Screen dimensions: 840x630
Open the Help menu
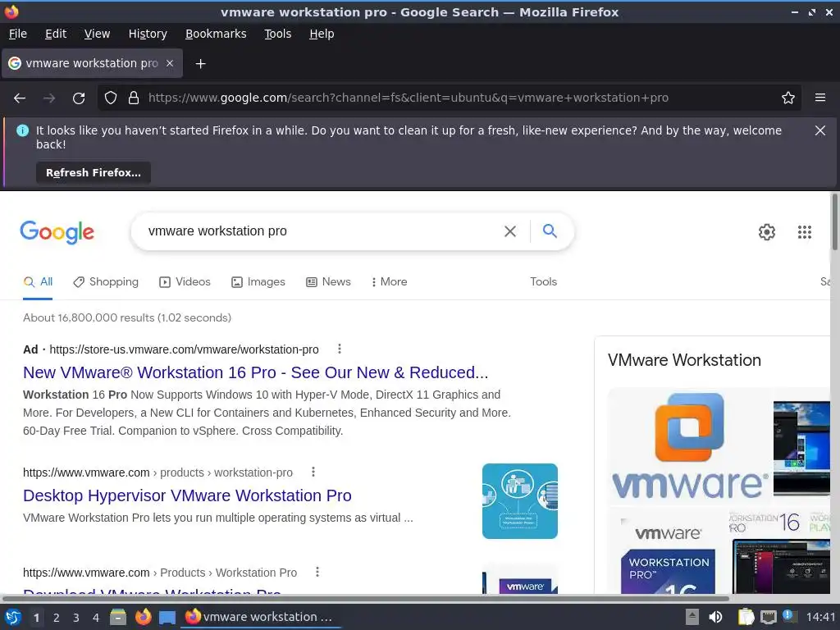pos(322,34)
